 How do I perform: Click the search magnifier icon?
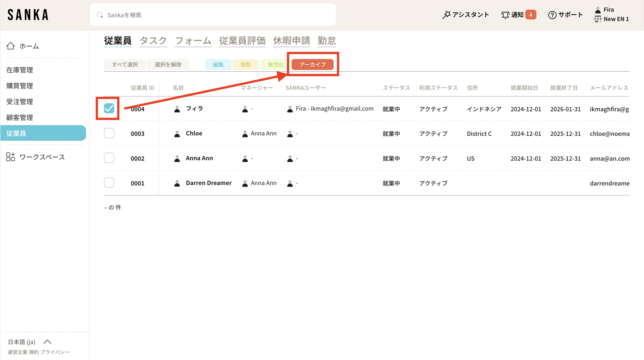pos(100,15)
